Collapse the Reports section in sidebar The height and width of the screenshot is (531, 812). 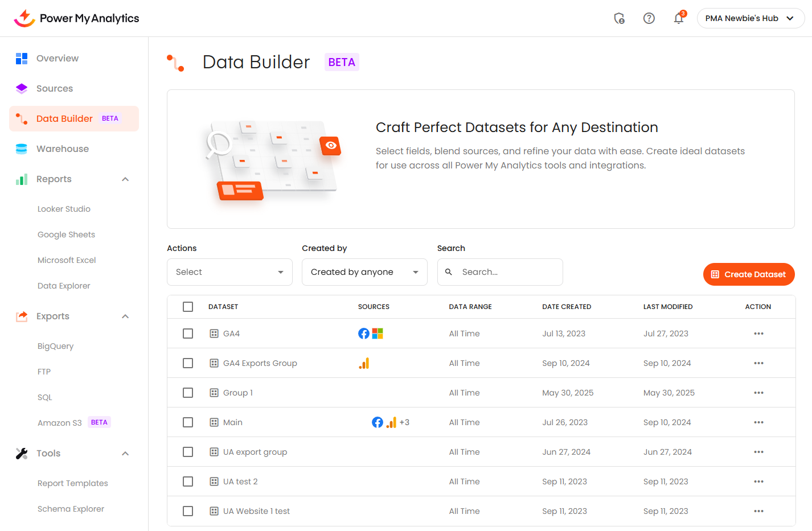[125, 179]
